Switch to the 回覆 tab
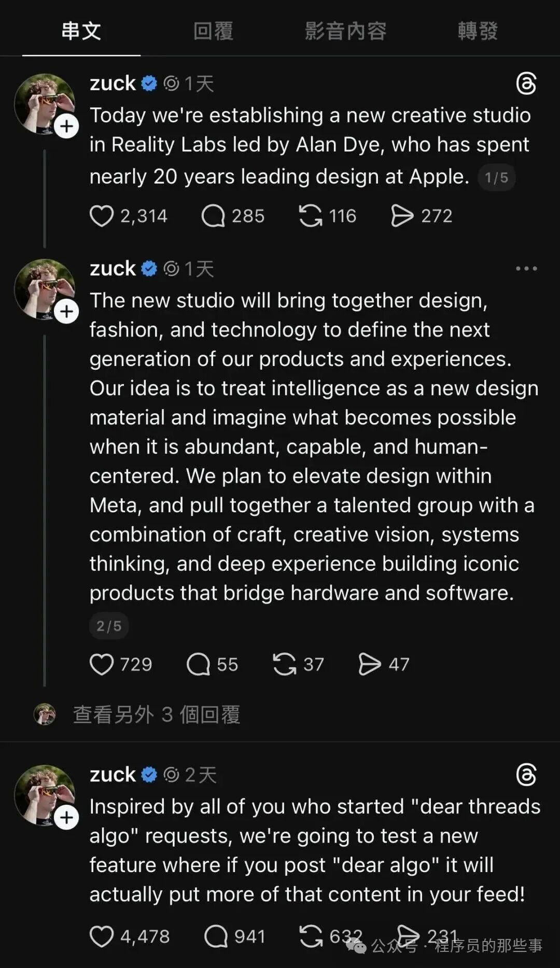The height and width of the screenshot is (968, 560). point(213,31)
